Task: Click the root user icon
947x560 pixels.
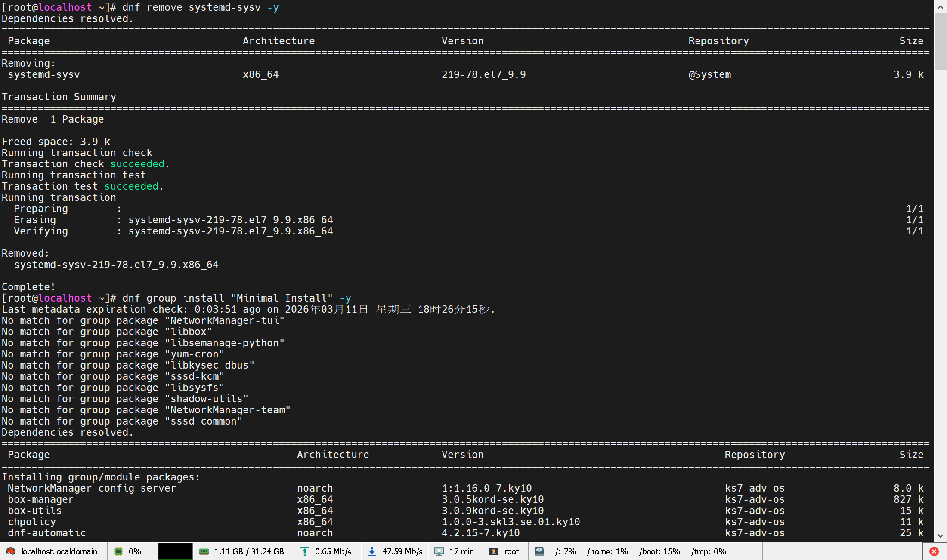Action: [x=494, y=551]
